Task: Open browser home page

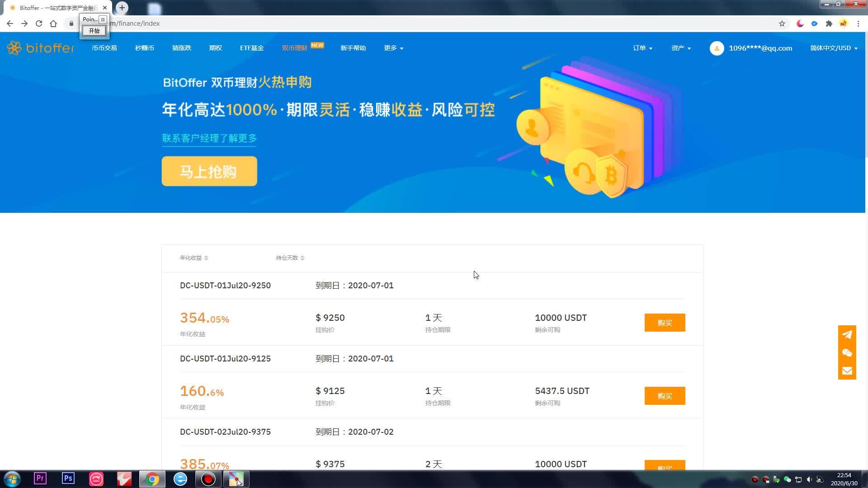Action: point(53,23)
